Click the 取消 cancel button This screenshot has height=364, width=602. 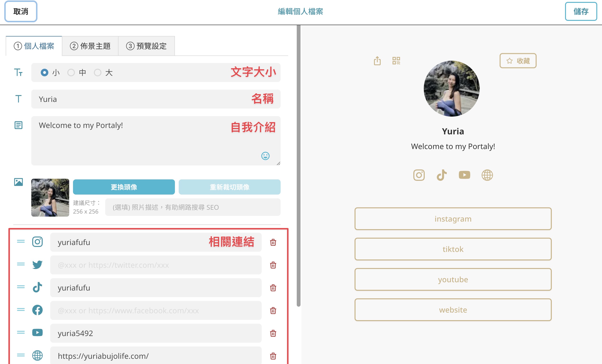click(x=21, y=11)
